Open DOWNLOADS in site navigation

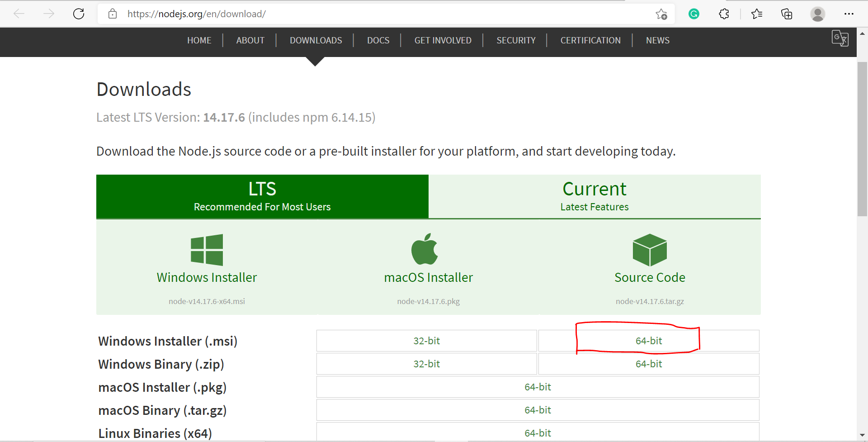click(316, 40)
